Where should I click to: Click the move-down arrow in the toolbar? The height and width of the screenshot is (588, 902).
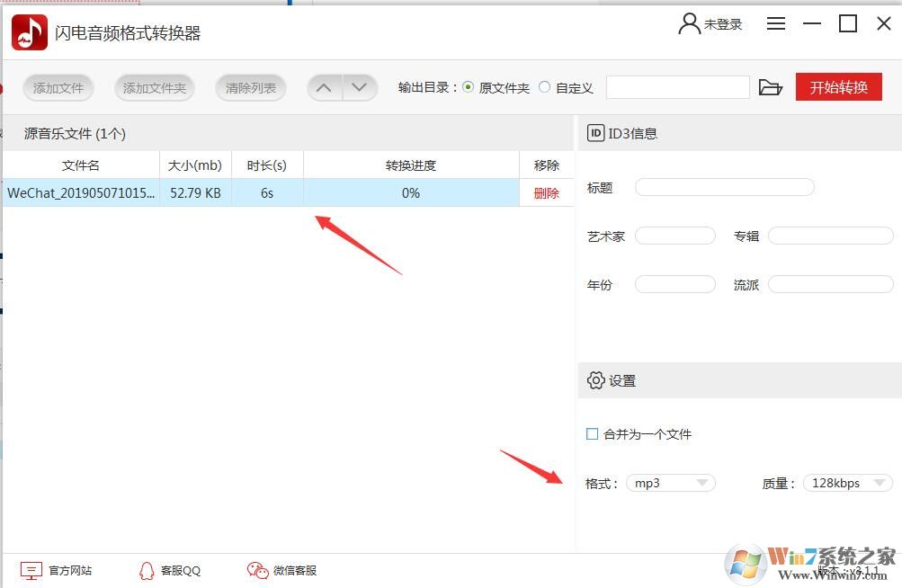click(x=360, y=87)
